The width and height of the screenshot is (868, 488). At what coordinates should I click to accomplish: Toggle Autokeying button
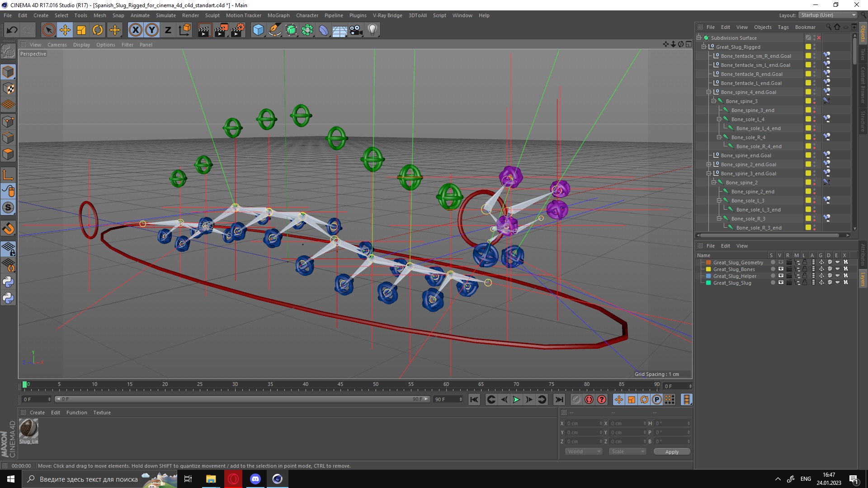(589, 399)
